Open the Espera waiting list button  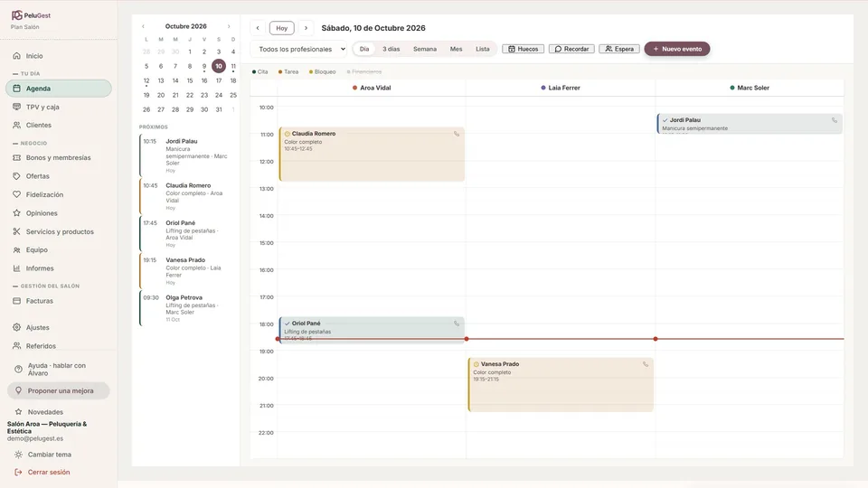pos(618,49)
